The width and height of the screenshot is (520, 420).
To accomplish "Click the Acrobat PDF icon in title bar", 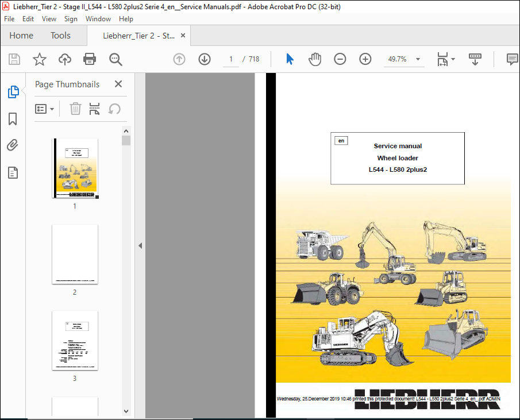I will [x=6, y=6].
